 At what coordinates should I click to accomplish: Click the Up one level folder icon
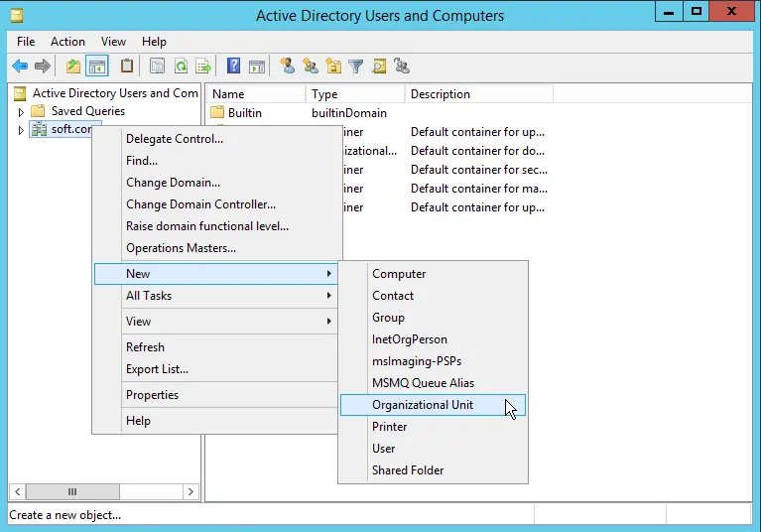click(x=73, y=66)
